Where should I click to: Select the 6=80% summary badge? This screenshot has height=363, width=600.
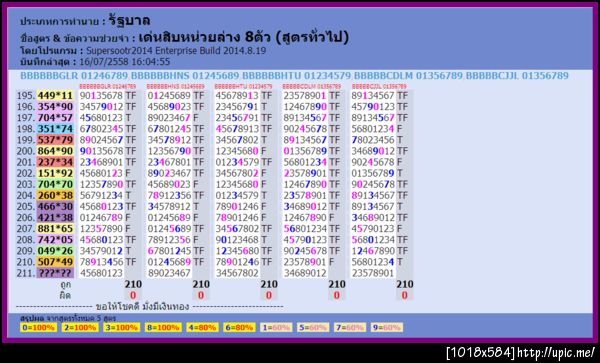click(239, 327)
